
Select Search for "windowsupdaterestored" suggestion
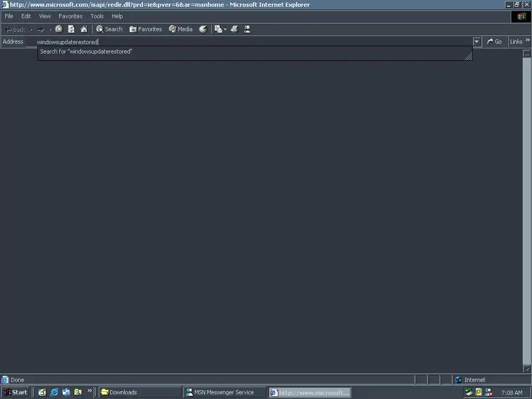point(255,51)
